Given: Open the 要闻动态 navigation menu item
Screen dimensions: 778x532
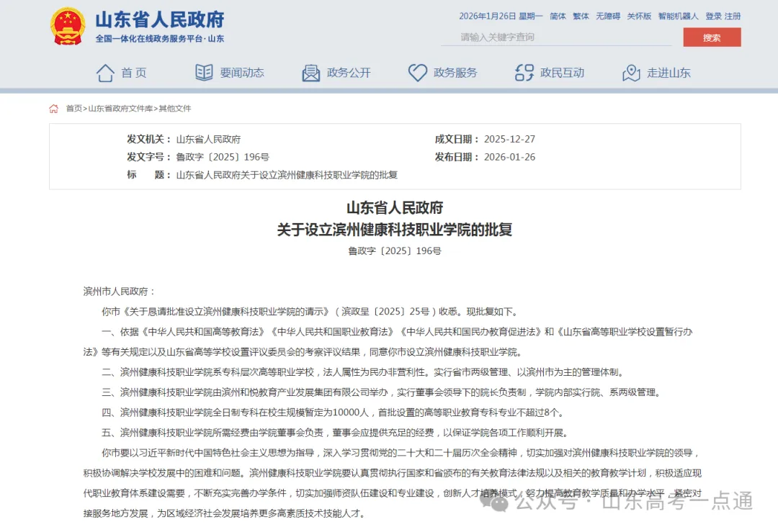Looking at the screenshot, I should point(242,73).
